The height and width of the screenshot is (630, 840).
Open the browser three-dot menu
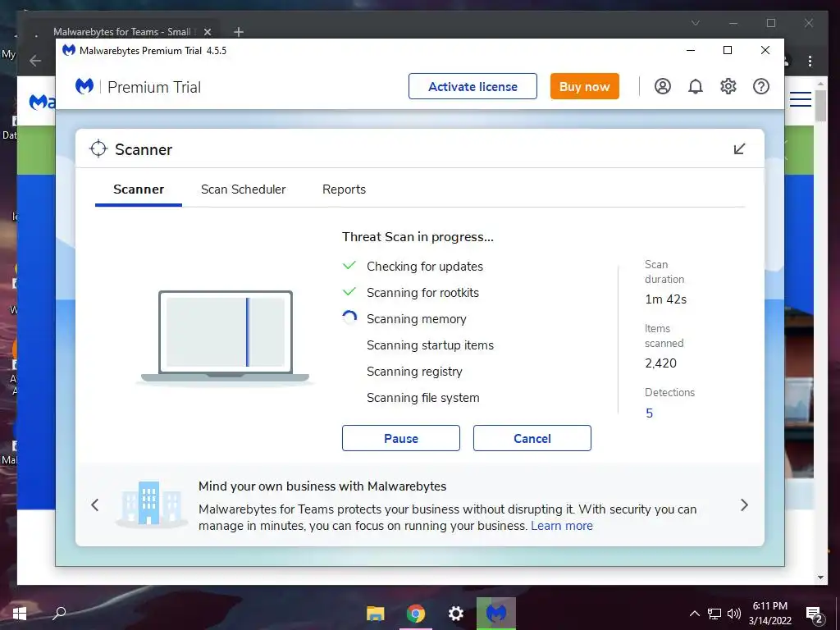(x=810, y=61)
